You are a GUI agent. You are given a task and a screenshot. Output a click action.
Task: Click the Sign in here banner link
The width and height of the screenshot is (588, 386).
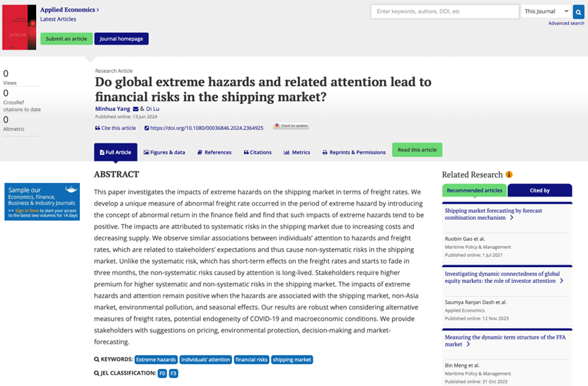pos(27,211)
